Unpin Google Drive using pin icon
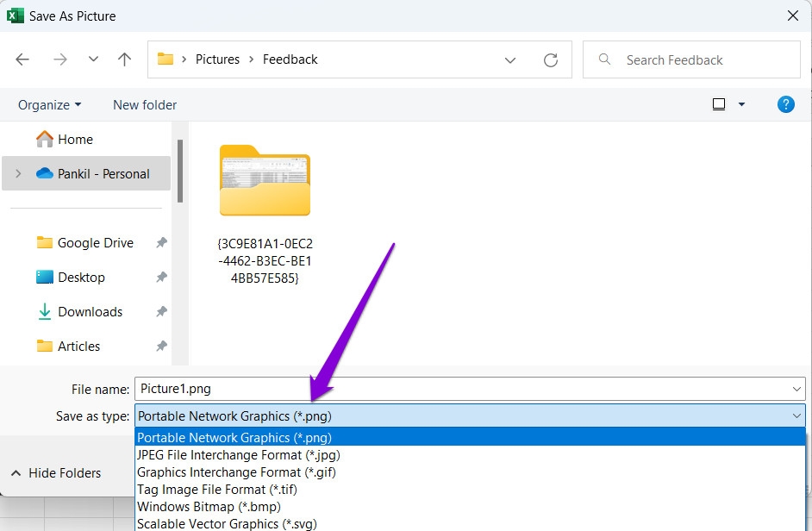This screenshot has width=812, height=531. pyautogui.click(x=161, y=242)
